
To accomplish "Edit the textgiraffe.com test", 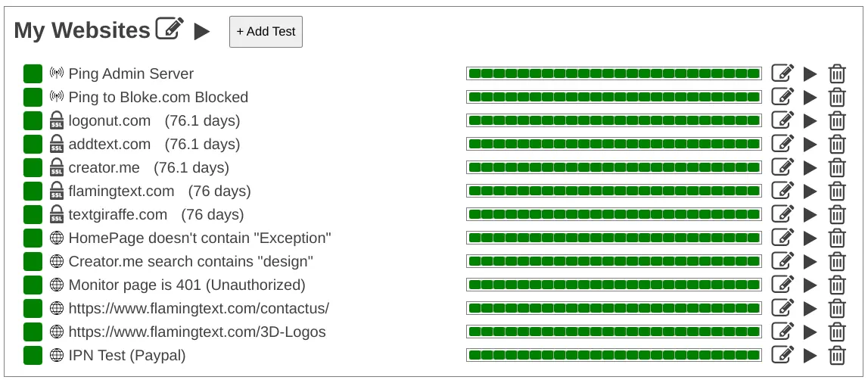I will (782, 214).
